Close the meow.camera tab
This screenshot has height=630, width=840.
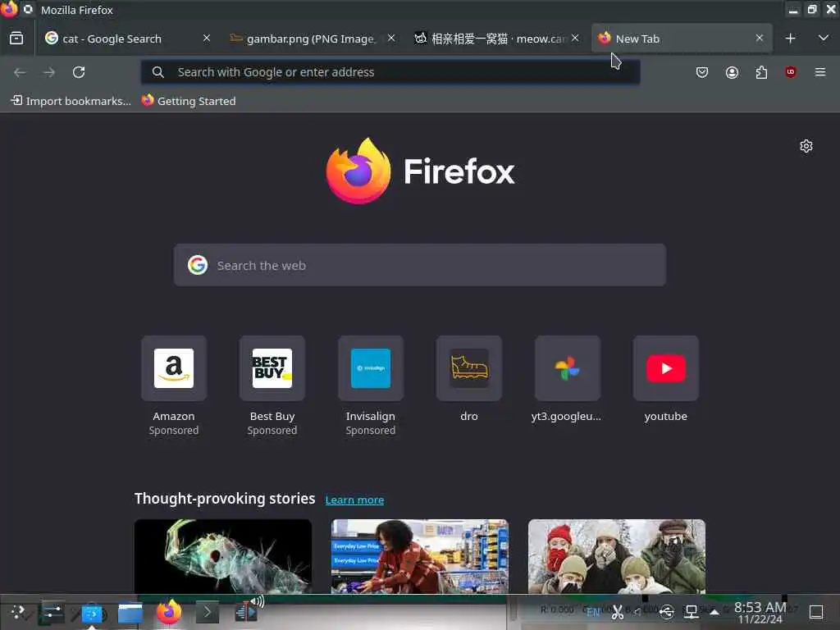click(575, 38)
